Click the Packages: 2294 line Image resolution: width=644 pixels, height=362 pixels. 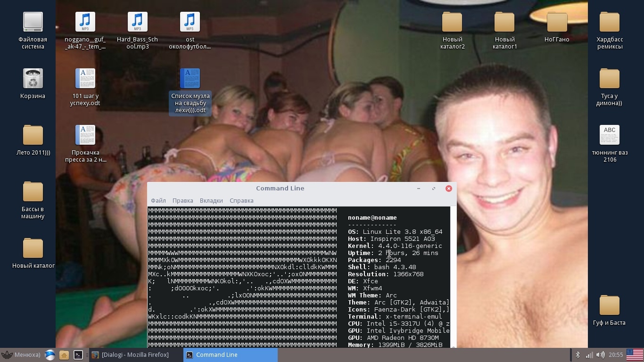(x=374, y=260)
